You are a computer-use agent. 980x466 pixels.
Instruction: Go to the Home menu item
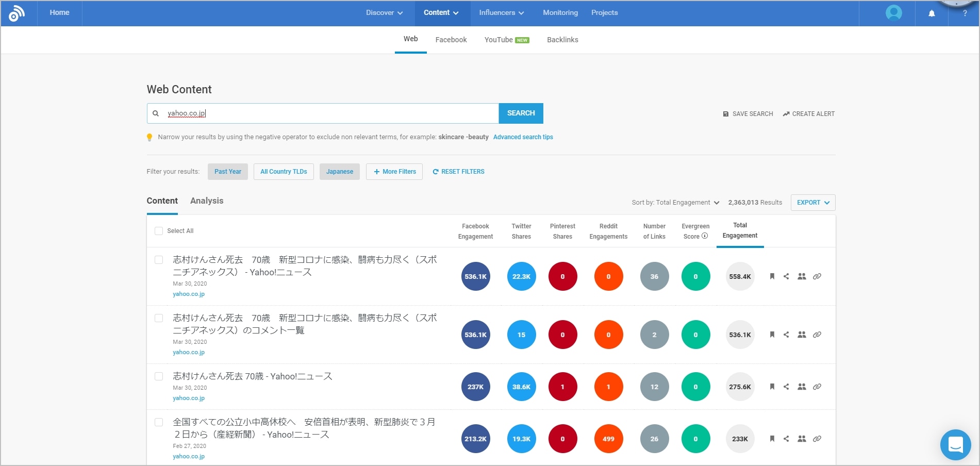click(59, 13)
